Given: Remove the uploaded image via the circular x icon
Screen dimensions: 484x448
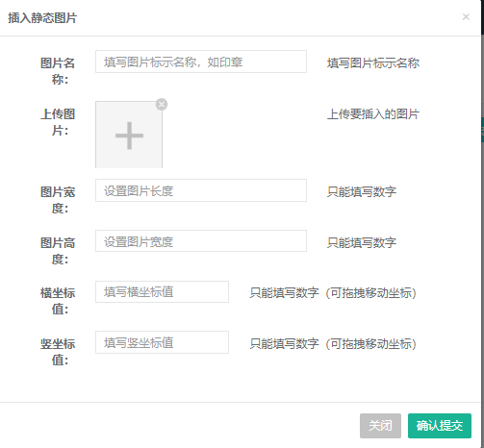Looking at the screenshot, I should coord(162,105).
